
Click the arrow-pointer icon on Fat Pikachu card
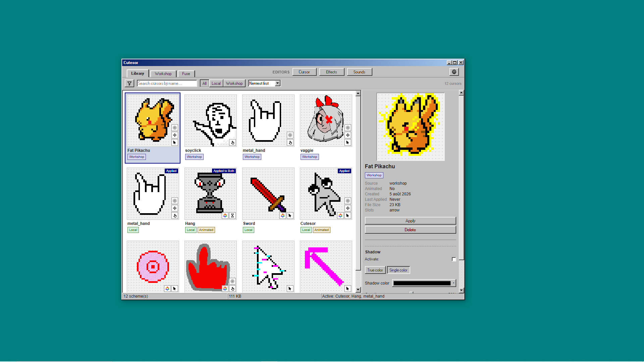tap(175, 142)
